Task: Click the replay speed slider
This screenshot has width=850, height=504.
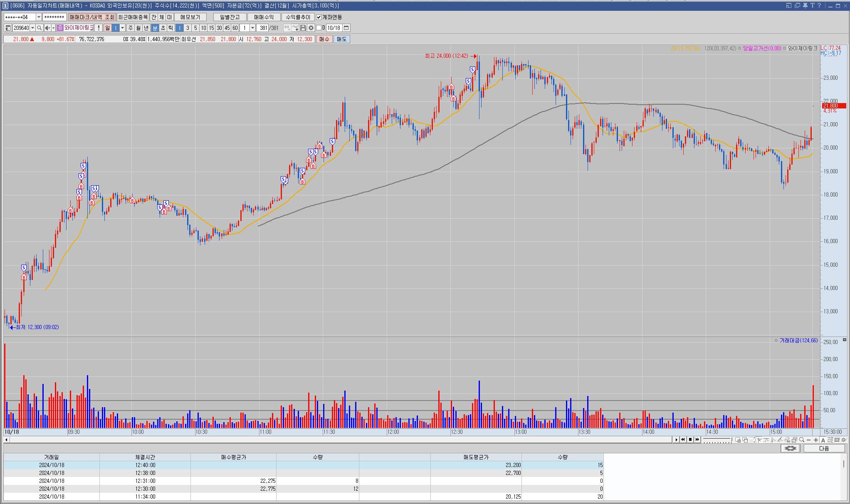Action: coord(717,440)
